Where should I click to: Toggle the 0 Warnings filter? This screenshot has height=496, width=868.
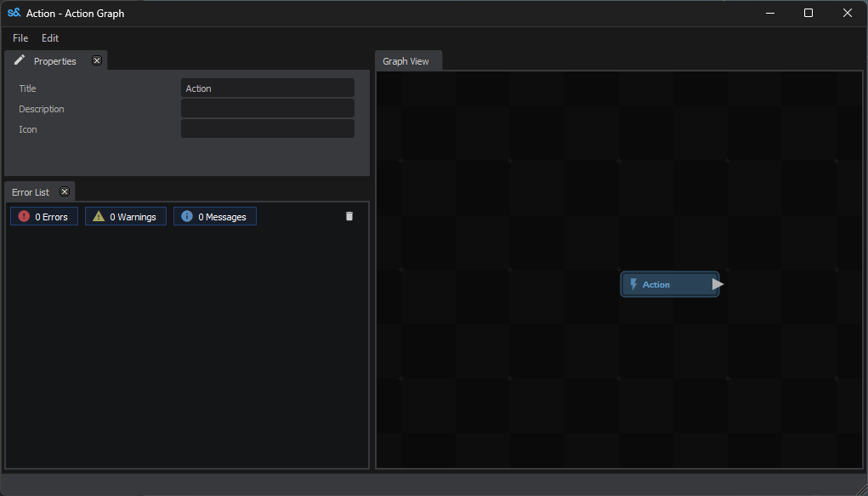point(125,216)
